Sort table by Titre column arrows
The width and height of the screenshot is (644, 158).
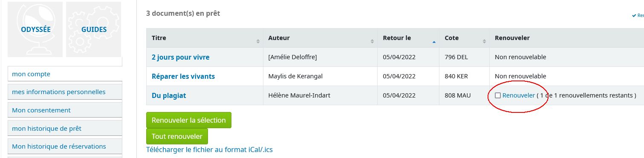pos(258,41)
